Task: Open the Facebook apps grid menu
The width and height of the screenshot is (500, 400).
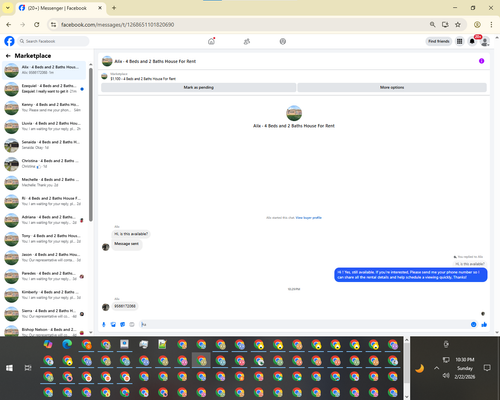Action: [459, 41]
